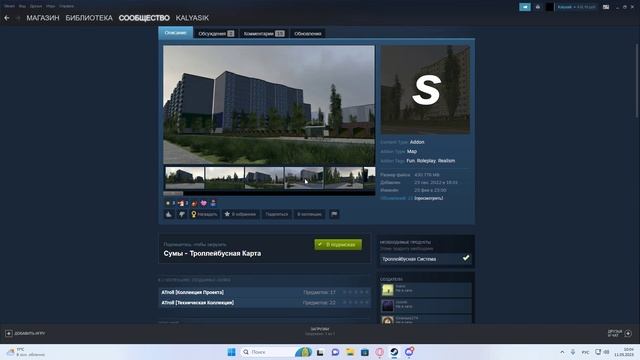The height and width of the screenshot is (360, 640).
Task: Open the Windows Start menu
Action: click(231, 352)
